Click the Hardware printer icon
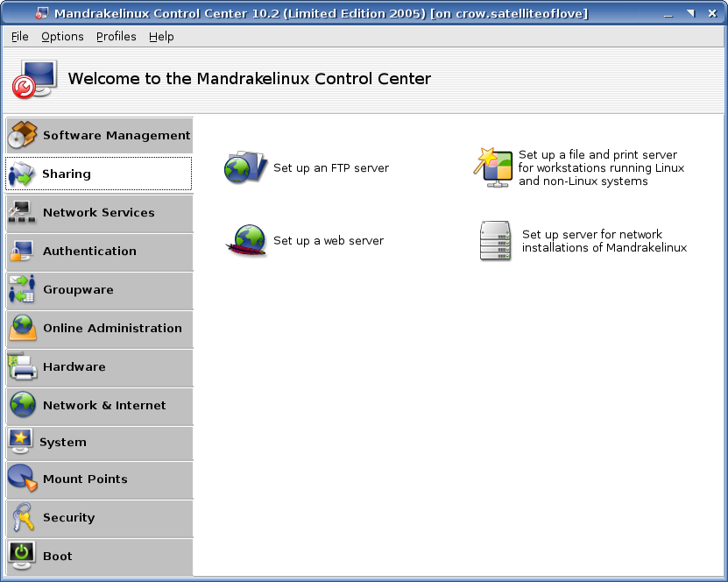The height and width of the screenshot is (582, 728). click(23, 366)
